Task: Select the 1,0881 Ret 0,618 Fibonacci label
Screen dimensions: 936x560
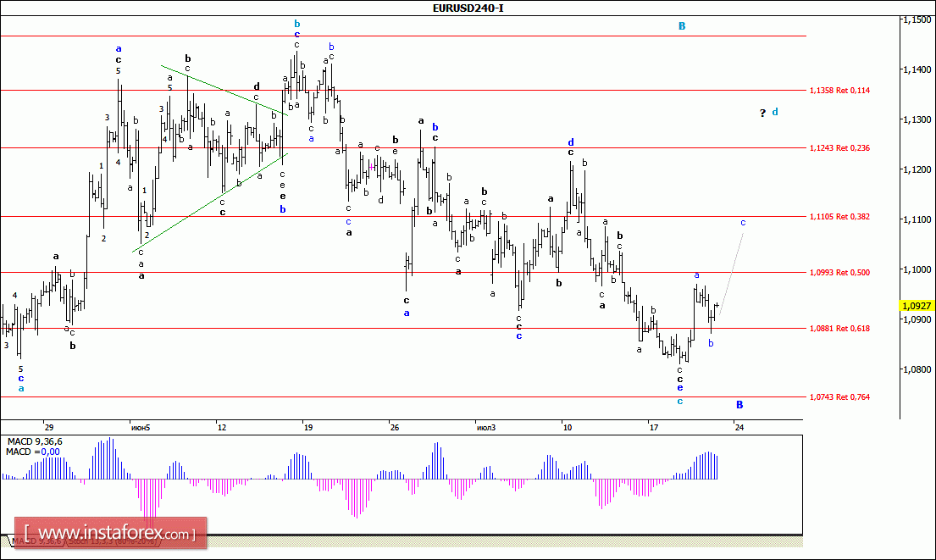Action: point(839,328)
